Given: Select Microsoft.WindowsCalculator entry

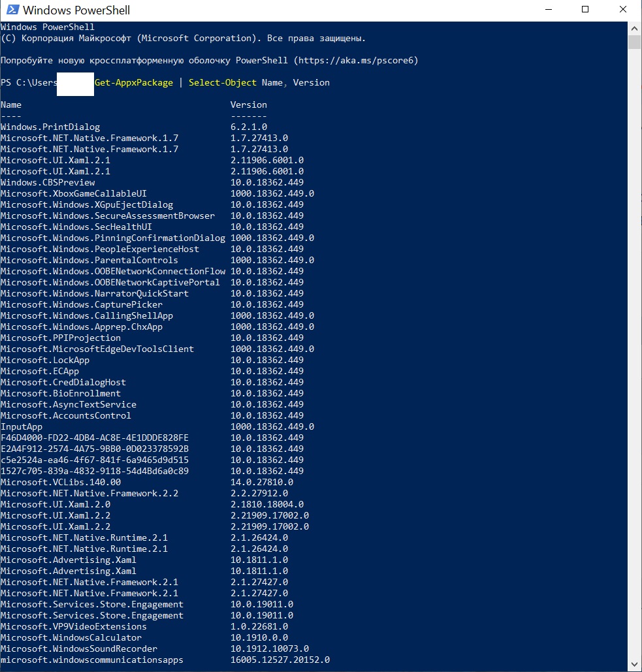Looking at the screenshot, I should (71, 638).
